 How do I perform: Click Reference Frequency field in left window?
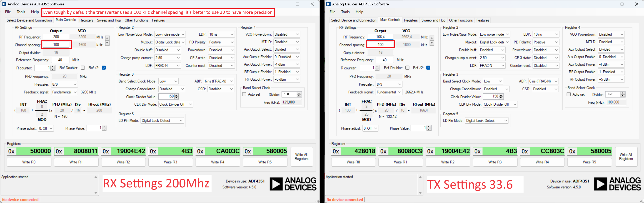60,60
